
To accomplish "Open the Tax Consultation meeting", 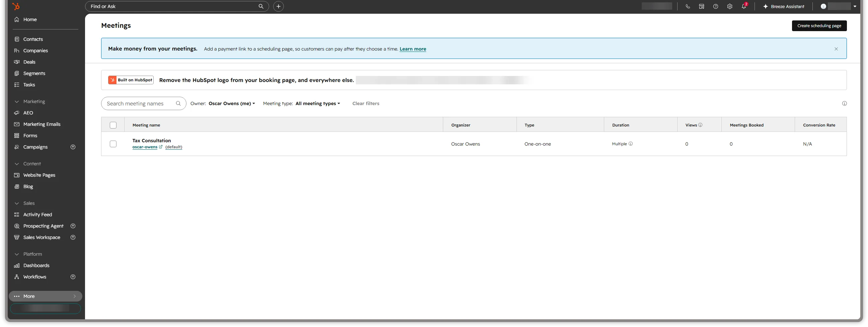I will pos(152,141).
